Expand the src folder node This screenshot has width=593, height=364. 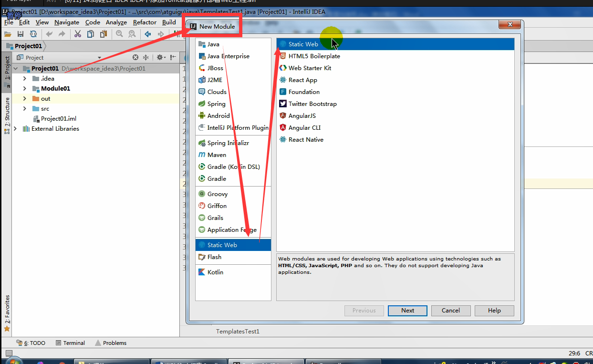pos(25,109)
